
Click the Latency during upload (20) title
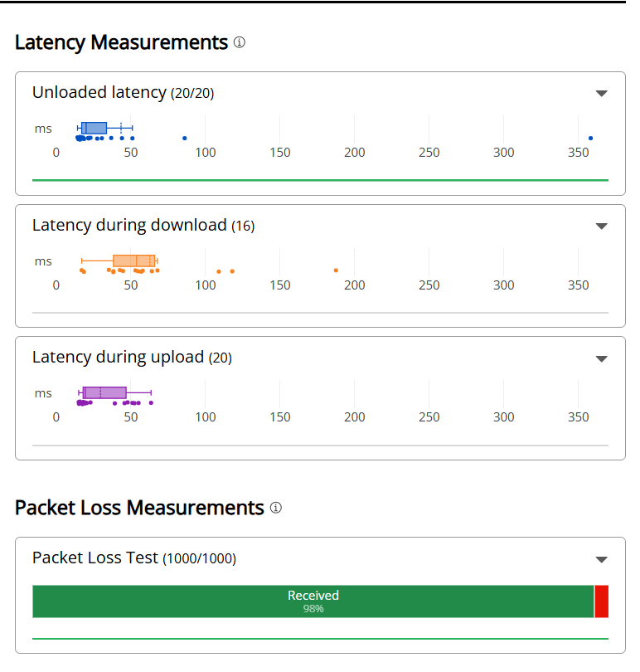click(132, 358)
